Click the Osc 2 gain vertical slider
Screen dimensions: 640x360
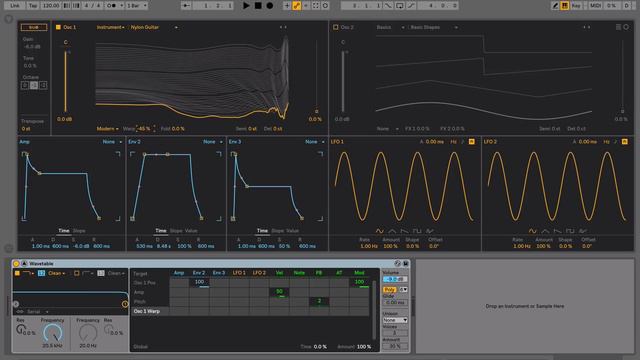coord(343,81)
